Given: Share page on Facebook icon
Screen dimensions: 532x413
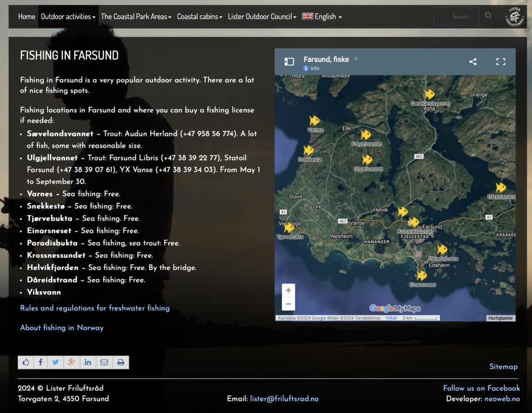Looking at the screenshot, I should point(41,363).
